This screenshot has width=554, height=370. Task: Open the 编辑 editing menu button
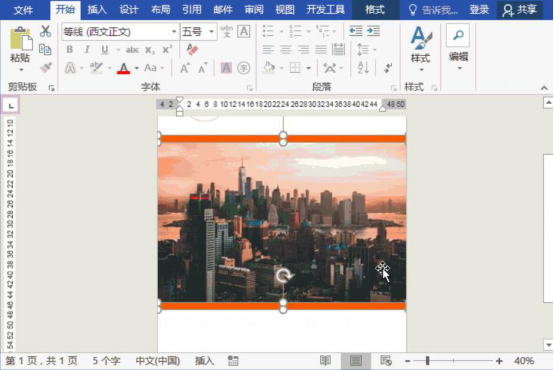(458, 47)
